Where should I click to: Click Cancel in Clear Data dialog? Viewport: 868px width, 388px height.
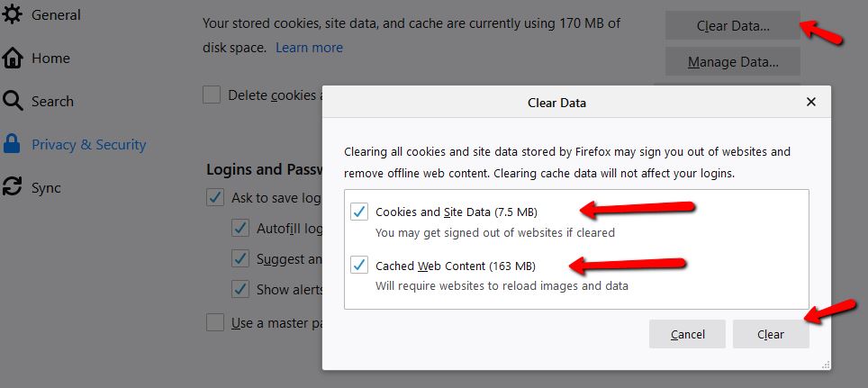(688, 334)
